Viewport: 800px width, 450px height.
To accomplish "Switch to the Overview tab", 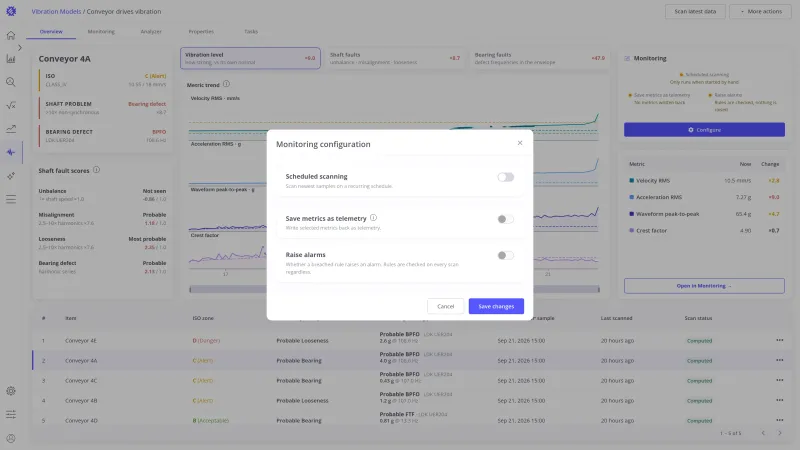I will click(x=51, y=32).
